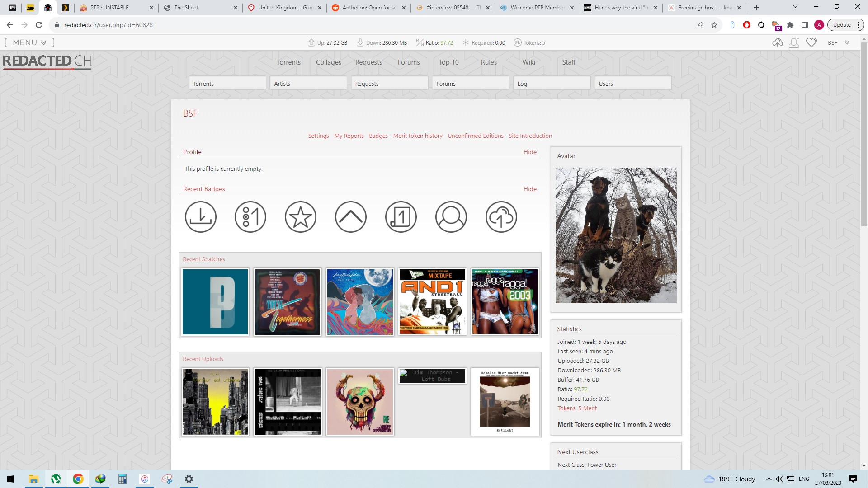Open the Merit token history link
Viewport: 868px width, 488px height.
(x=418, y=136)
